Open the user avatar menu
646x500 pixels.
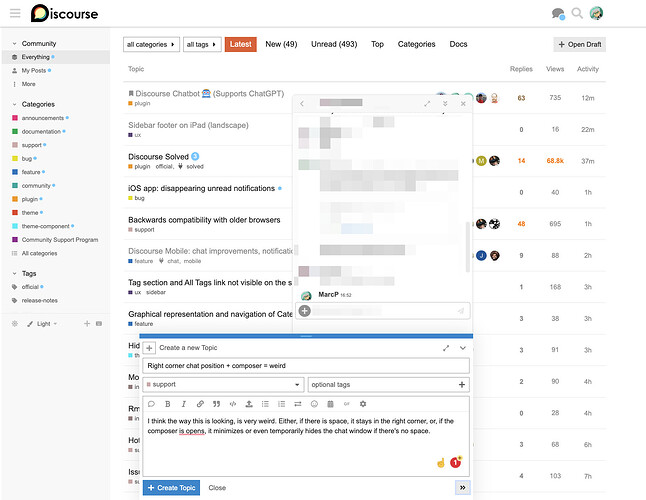tap(596, 13)
